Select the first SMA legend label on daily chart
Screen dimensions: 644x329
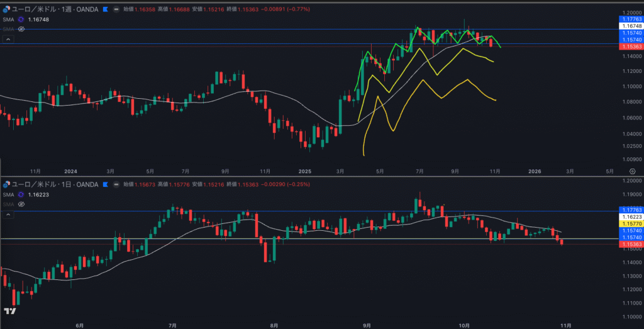(9, 194)
